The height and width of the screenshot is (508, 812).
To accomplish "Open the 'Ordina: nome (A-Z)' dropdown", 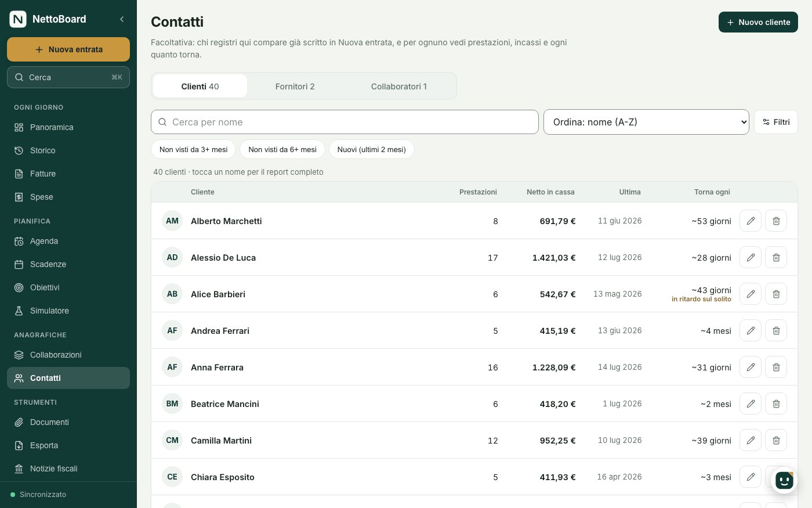I will click(x=646, y=122).
